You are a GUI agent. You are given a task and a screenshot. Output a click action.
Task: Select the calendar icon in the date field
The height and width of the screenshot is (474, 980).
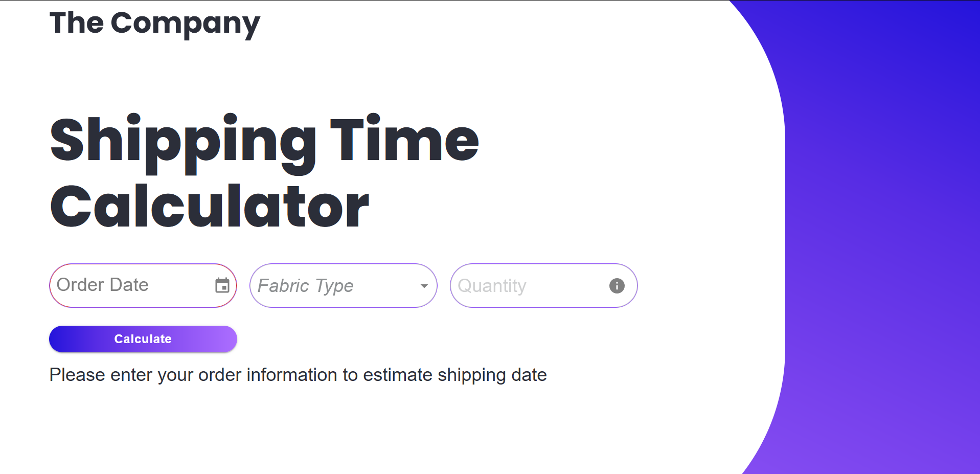pyautogui.click(x=222, y=285)
